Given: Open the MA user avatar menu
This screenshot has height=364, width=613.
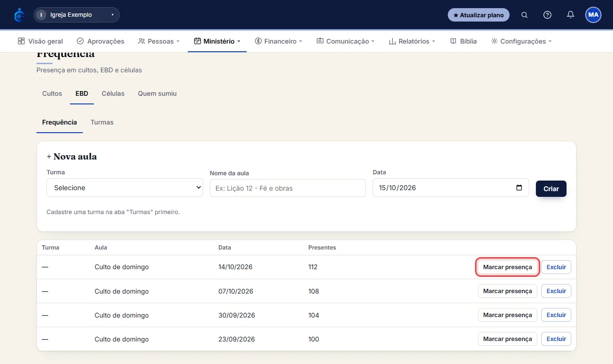Looking at the screenshot, I should 593,15.
